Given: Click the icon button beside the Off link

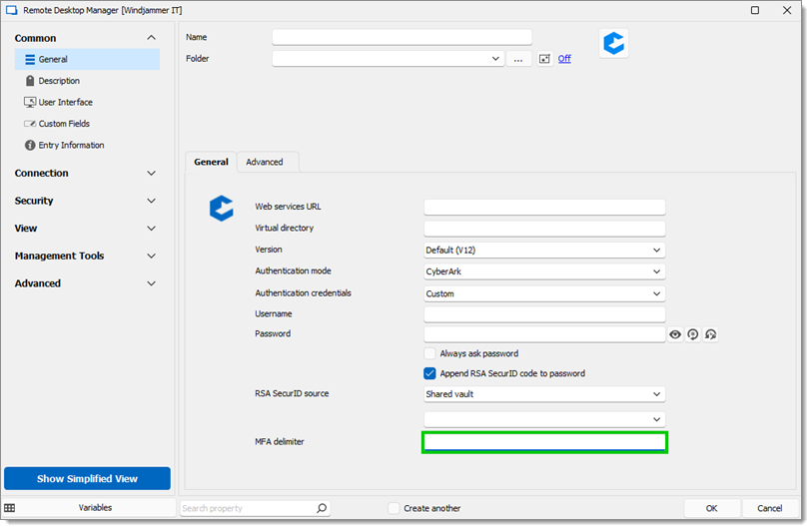Looking at the screenshot, I should 544,59.
